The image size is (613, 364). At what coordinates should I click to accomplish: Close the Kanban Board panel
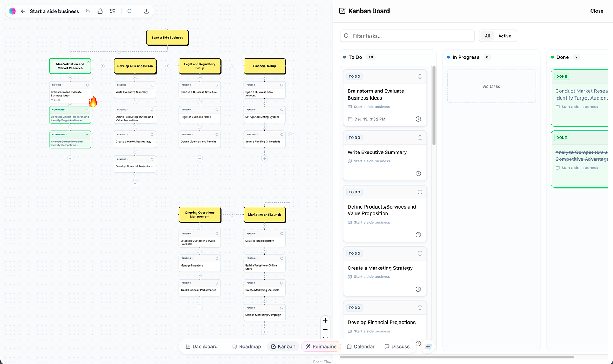point(596,11)
